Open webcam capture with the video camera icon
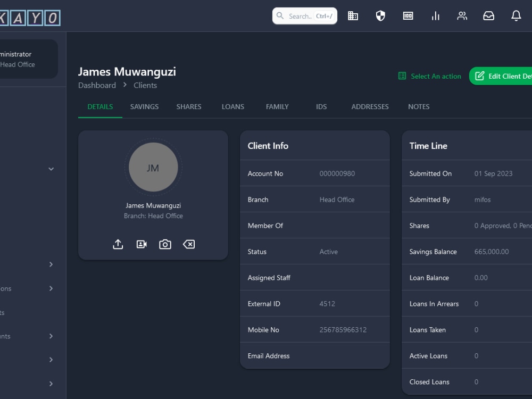This screenshot has width=532, height=399. (142, 244)
